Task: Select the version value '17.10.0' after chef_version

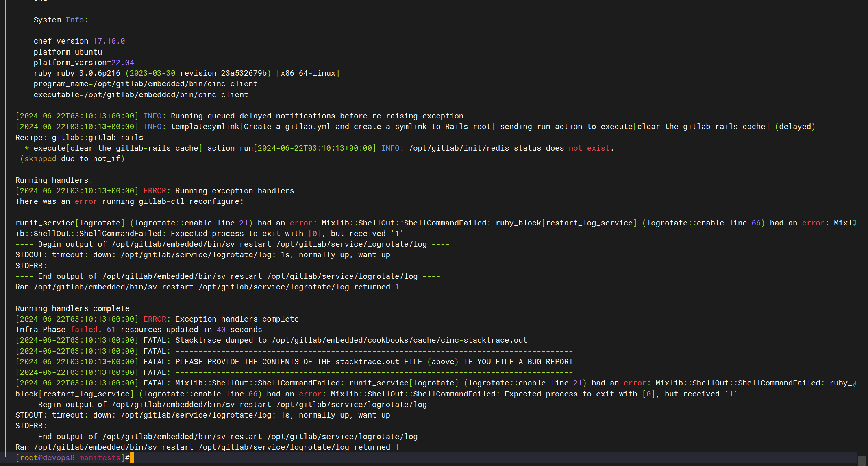Action: click(x=109, y=41)
